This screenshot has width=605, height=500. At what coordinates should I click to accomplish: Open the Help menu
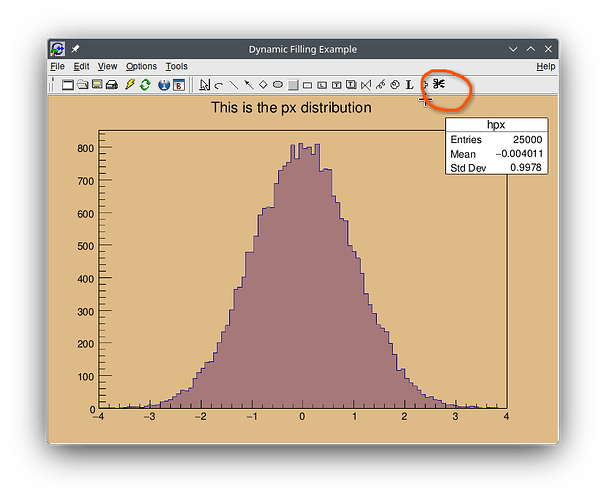pyautogui.click(x=545, y=66)
